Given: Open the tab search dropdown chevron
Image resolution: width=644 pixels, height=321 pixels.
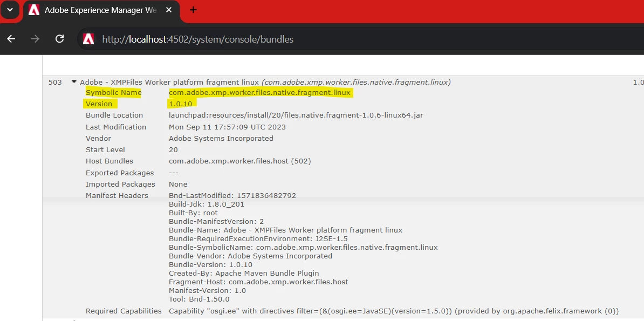Looking at the screenshot, I should coord(10,10).
